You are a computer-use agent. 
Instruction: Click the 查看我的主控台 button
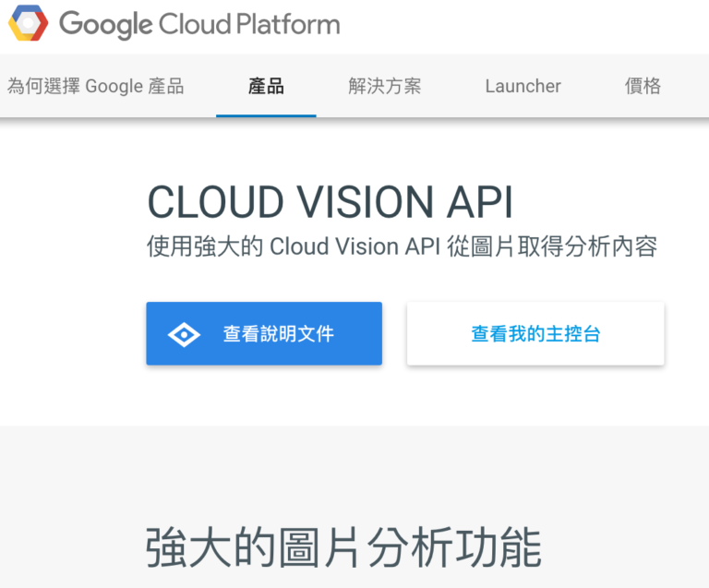tap(535, 333)
